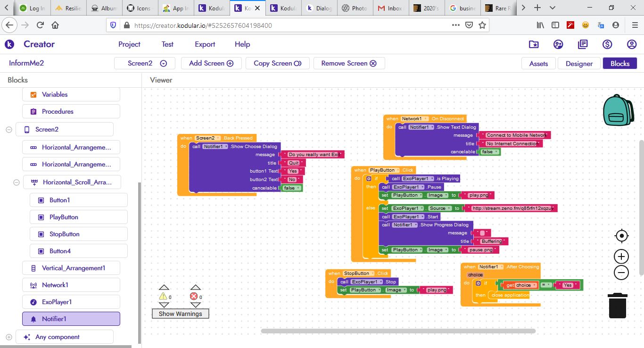
Task: Open the theme palette icon
Action: pyautogui.click(x=558, y=44)
